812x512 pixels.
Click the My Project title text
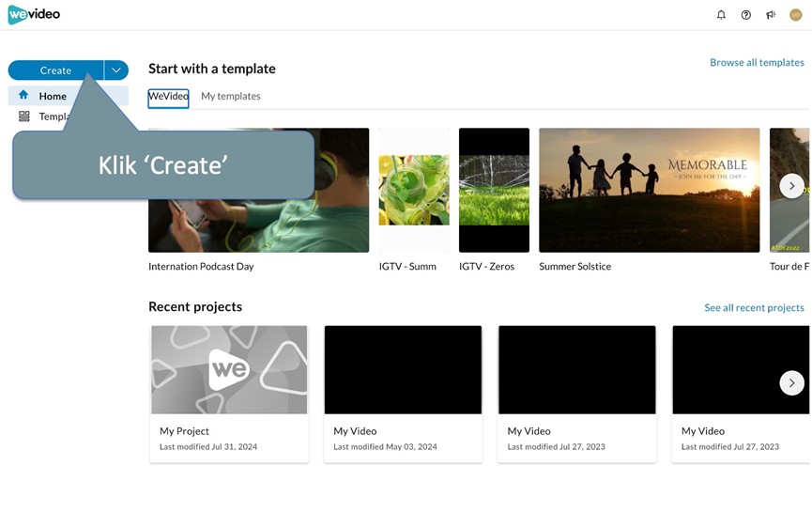[184, 431]
